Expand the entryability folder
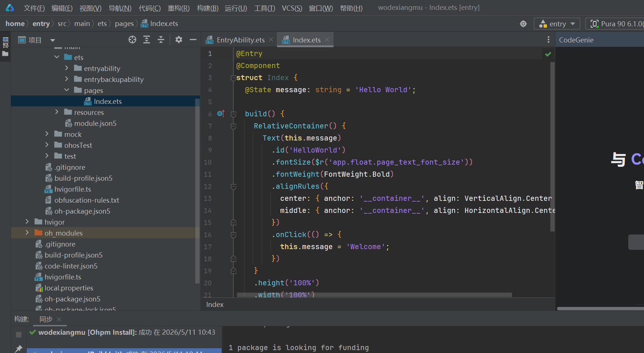Image resolution: width=644 pixels, height=353 pixels. coord(67,68)
